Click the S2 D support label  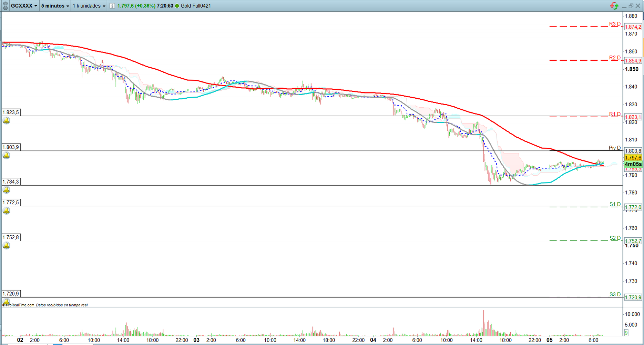pyautogui.click(x=615, y=238)
